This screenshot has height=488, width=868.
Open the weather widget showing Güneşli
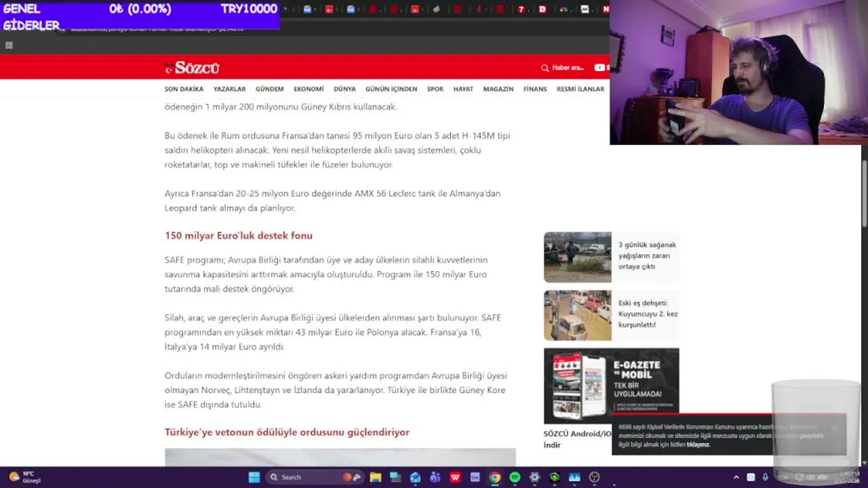(x=25, y=477)
